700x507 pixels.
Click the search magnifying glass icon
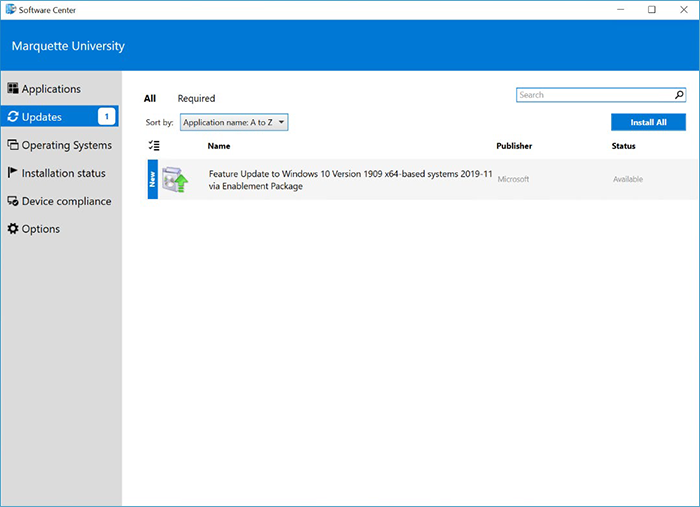click(679, 95)
